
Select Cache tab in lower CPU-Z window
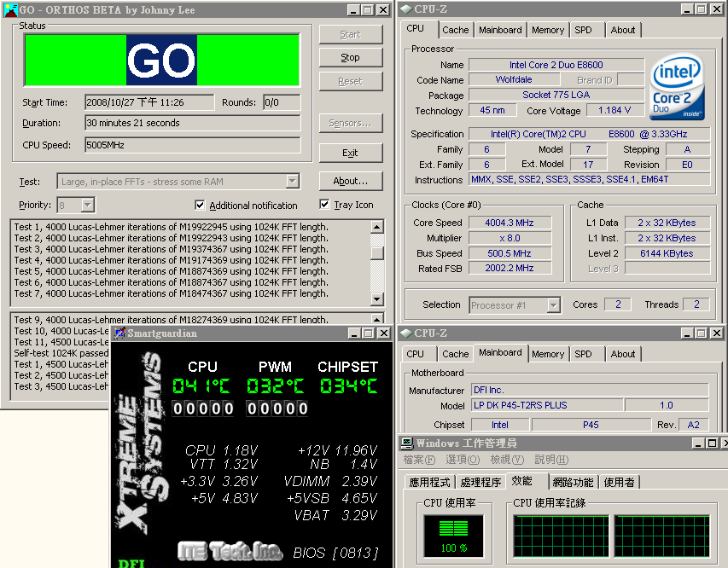click(x=456, y=354)
